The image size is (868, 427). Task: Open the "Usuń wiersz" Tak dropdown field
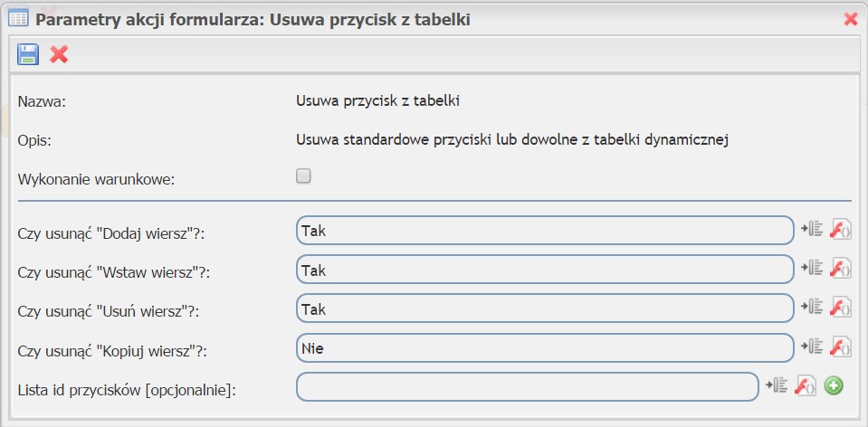[544, 308]
